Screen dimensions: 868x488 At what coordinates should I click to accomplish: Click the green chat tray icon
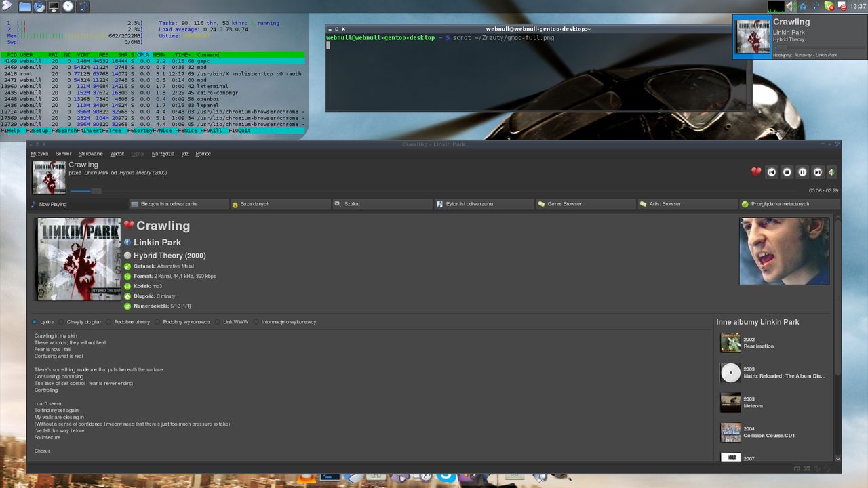(829, 6)
